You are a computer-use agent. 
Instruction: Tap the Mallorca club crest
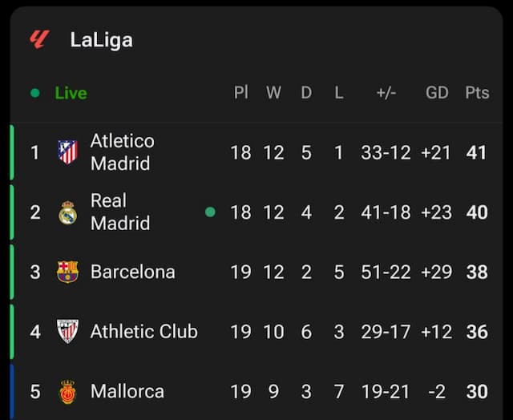(x=67, y=391)
